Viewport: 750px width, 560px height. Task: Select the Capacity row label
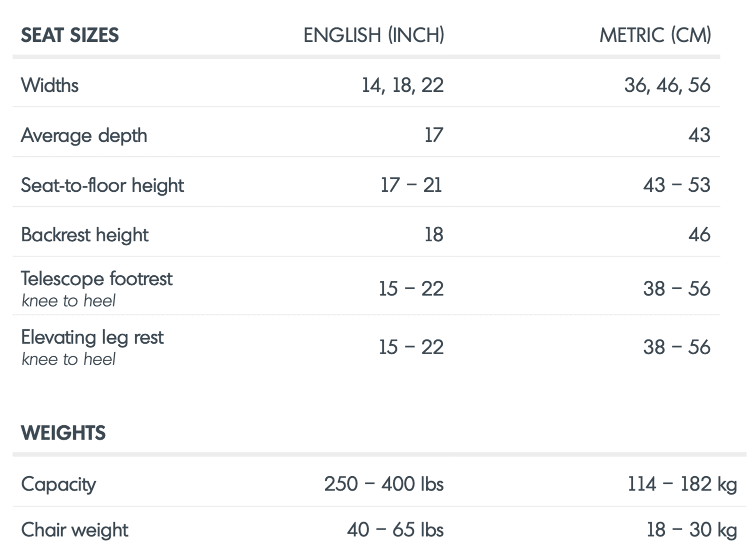(58, 484)
